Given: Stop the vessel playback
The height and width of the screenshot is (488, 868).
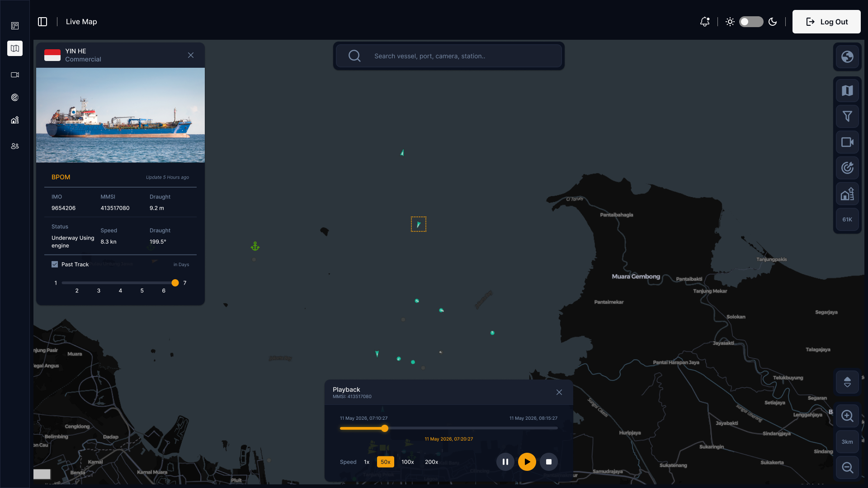Looking at the screenshot, I should pyautogui.click(x=549, y=462).
